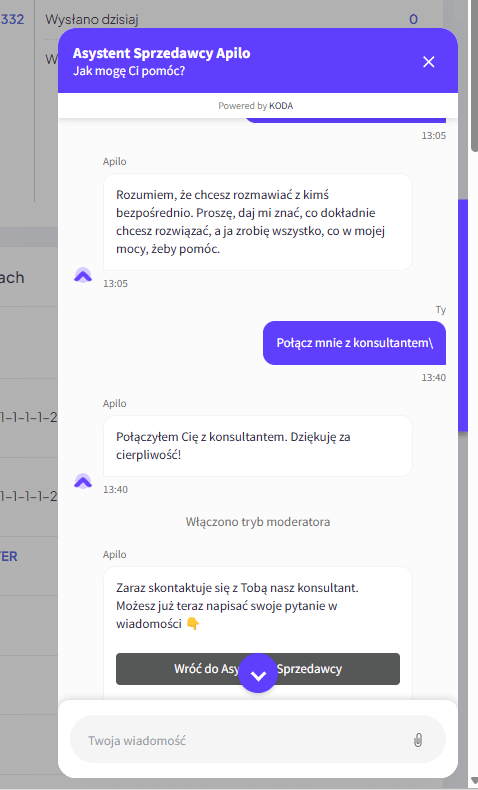Click the Twoja wiadomość message field
The width and height of the screenshot is (478, 790).
pyautogui.click(x=258, y=740)
